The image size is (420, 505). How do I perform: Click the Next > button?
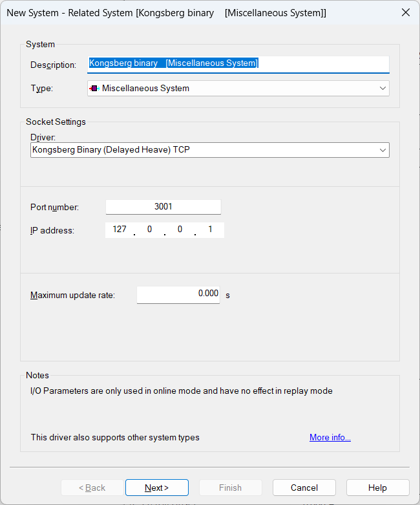[157, 488]
